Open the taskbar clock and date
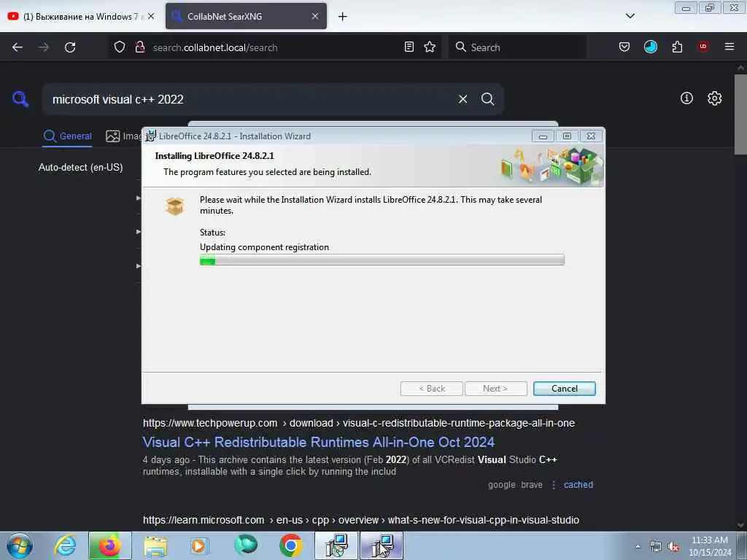 click(710, 546)
